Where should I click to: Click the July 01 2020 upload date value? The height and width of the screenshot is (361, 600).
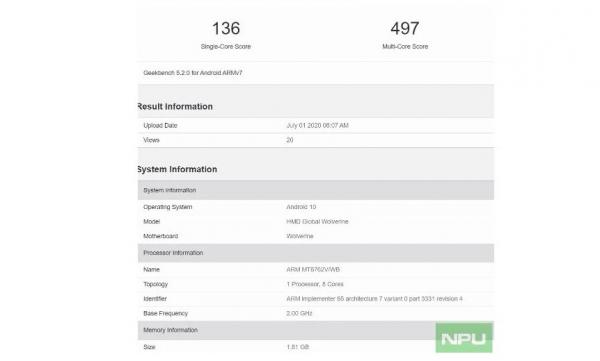[x=317, y=126]
